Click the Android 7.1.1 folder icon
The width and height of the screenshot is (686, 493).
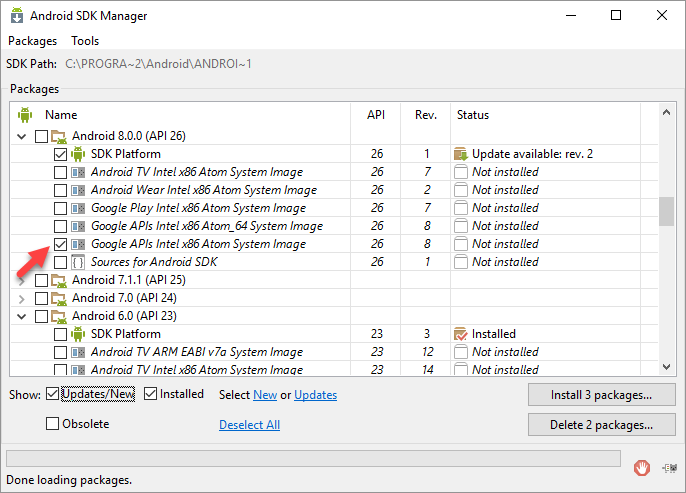click(59, 280)
